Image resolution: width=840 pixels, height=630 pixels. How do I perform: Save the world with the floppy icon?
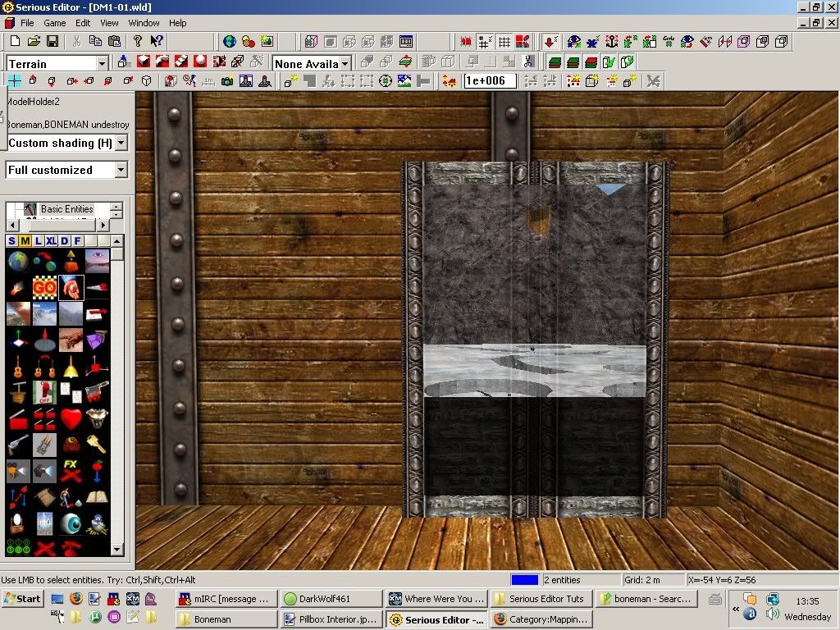pyautogui.click(x=52, y=41)
